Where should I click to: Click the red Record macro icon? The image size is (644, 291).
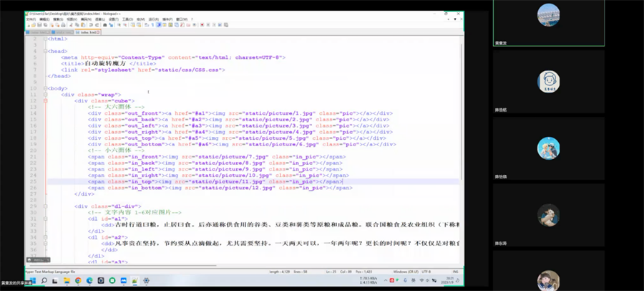pos(202,25)
